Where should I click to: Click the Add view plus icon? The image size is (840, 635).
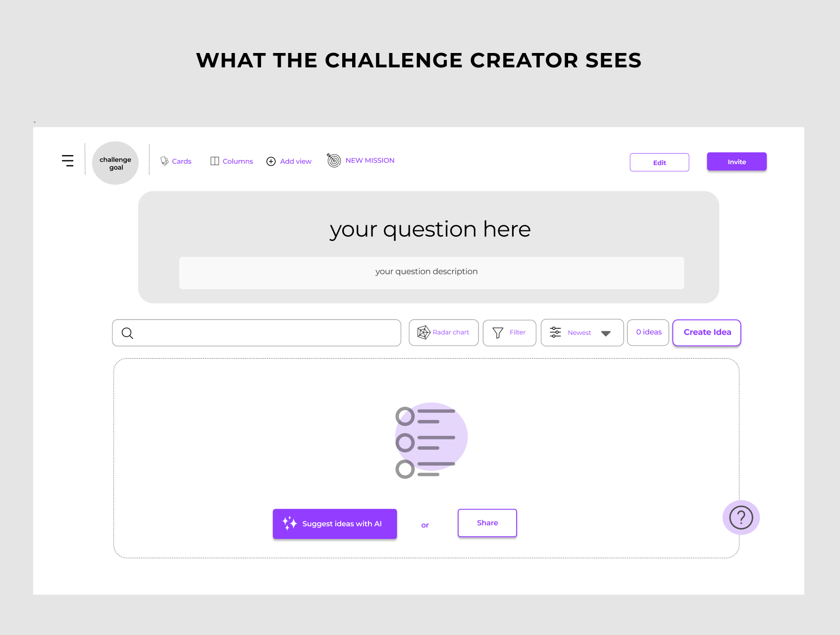click(x=271, y=161)
